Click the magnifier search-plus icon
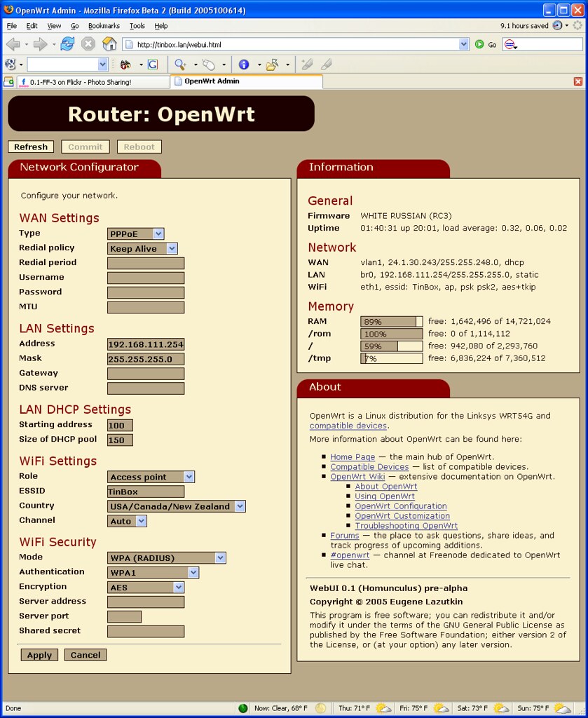The width and height of the screenshot is (588, 718). [x=180, y=65]
